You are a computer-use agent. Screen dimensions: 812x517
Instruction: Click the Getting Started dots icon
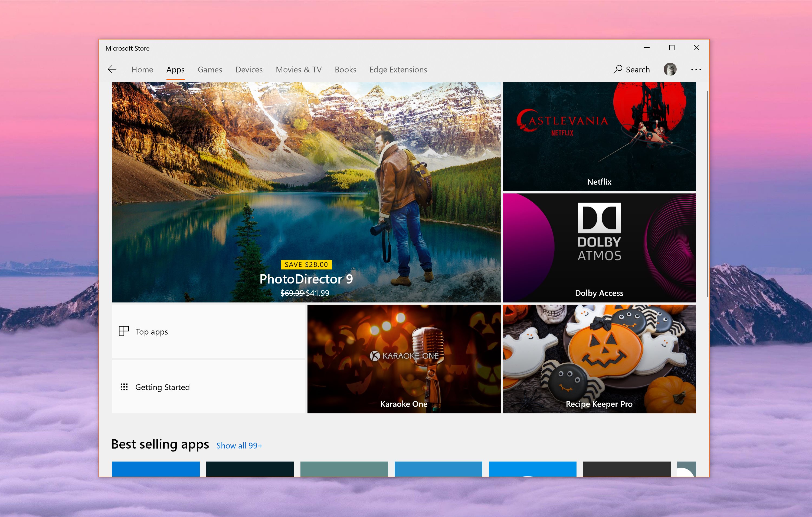click(124, 387)
